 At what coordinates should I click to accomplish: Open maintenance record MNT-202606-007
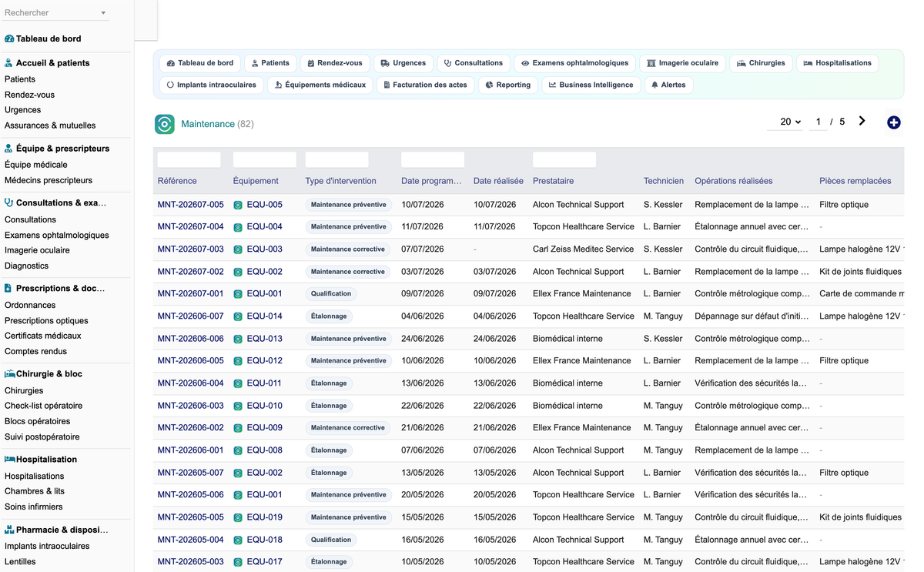(x=190, y=316)
